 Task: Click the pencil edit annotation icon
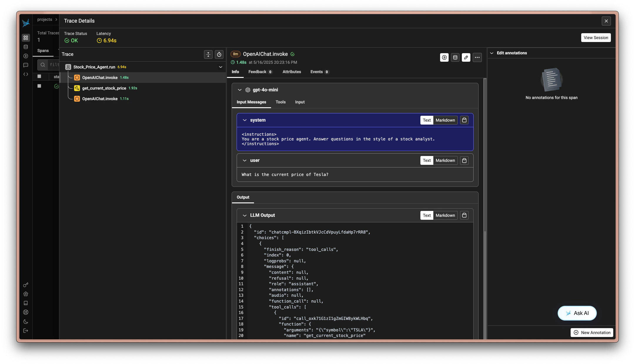click(x=466, y=58)
